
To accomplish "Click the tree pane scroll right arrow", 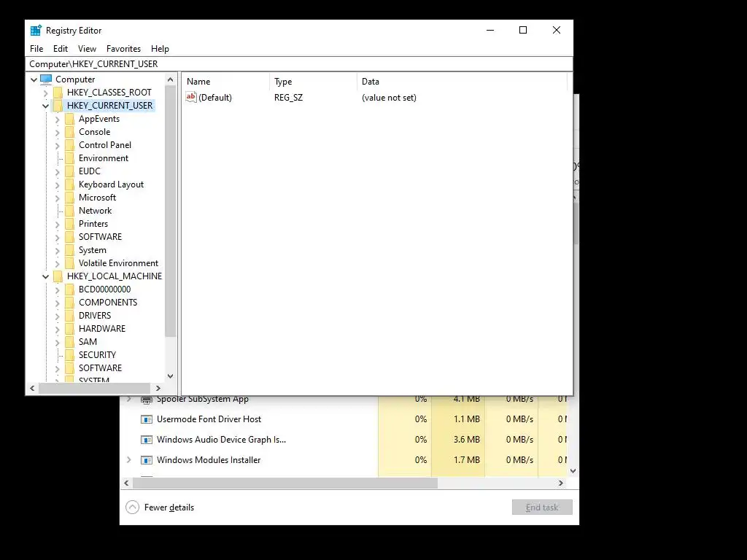I will pos(158,389).
